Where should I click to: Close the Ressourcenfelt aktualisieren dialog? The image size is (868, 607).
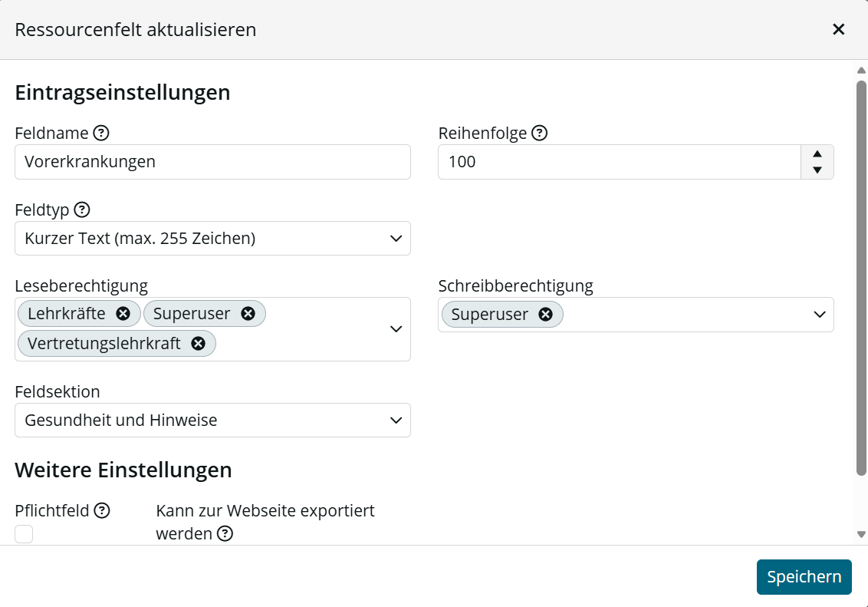tap(839, 29)
